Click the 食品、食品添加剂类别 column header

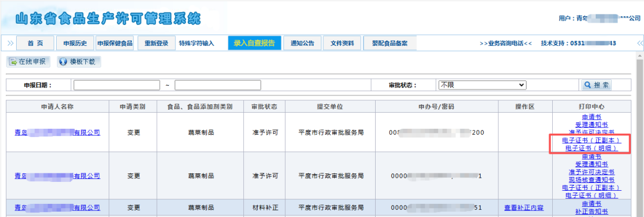[x=200, y=107]
